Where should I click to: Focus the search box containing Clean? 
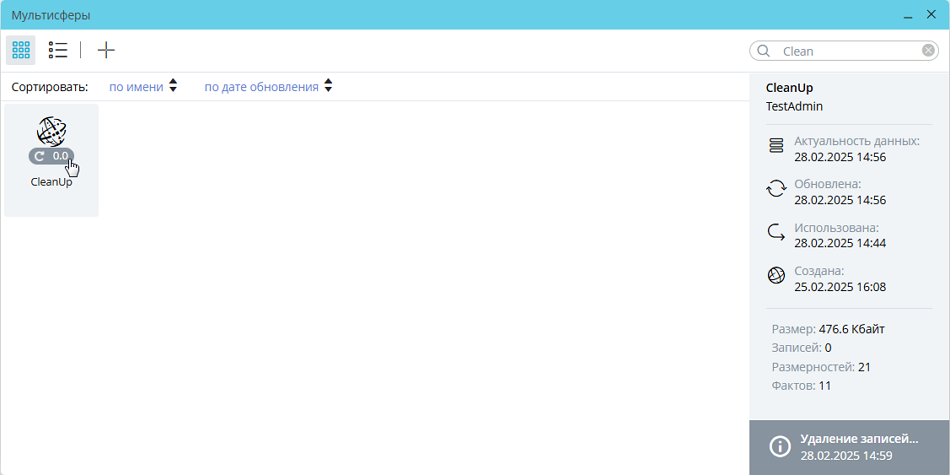point(844,51)
